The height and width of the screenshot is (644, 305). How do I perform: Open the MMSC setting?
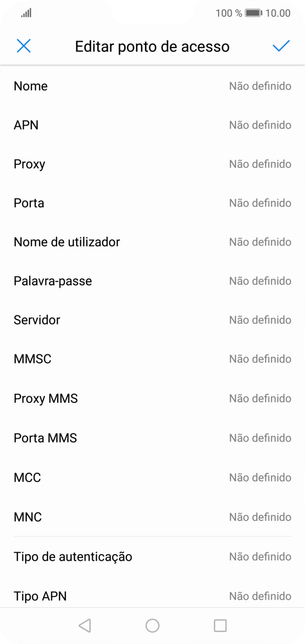(x=152, y=359)
